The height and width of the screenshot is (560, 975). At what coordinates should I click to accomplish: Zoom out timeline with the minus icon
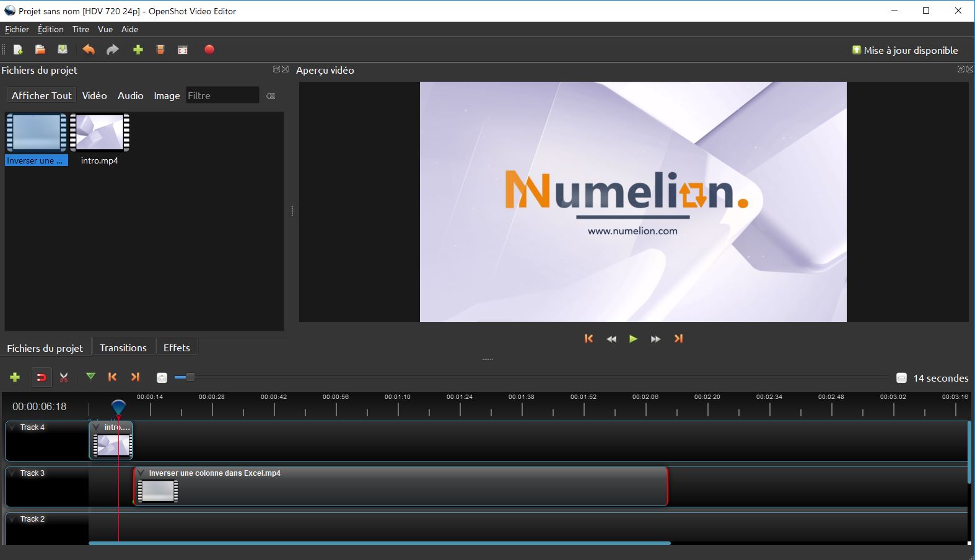[902, 378]
